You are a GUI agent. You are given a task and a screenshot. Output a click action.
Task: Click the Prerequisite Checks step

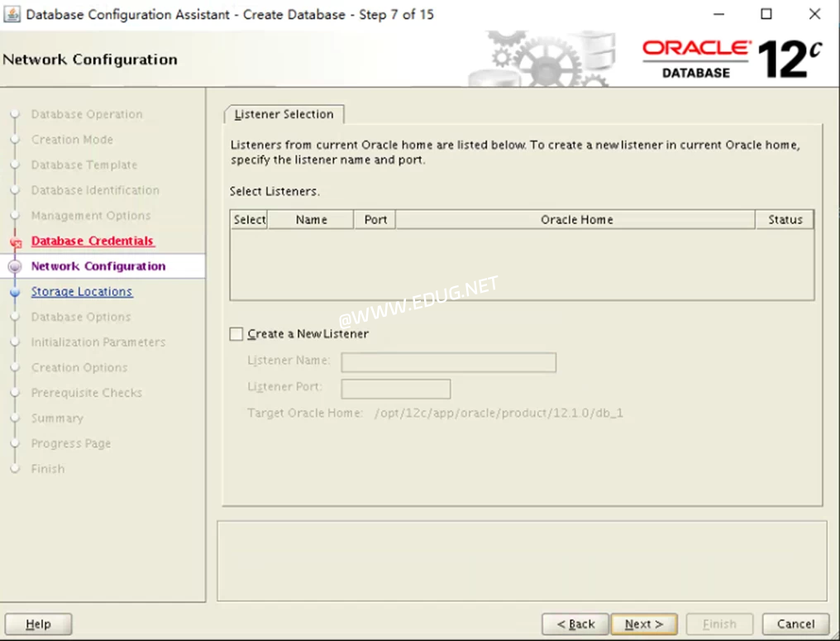pos(87,393)
